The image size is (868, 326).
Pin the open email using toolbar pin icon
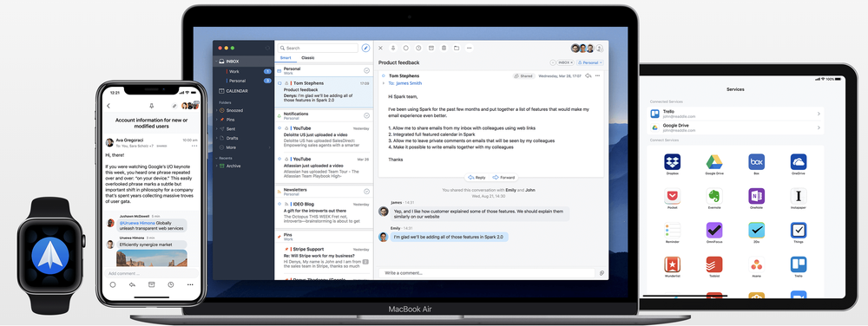tap(393, 48)
